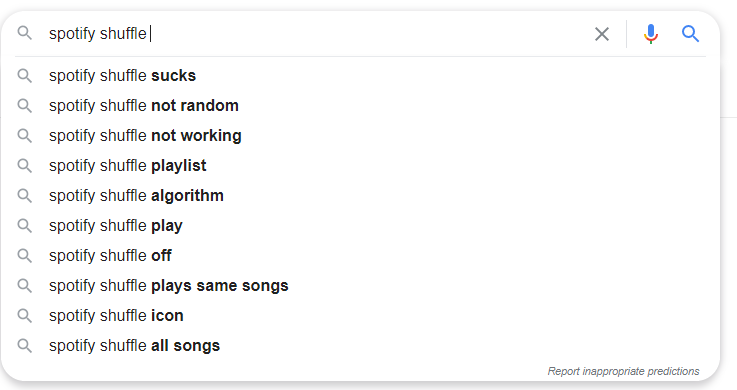This screenshot has width=737, height=390.
Task: Choose 'spotify shuffle not working' suggestion
Action: pos(361,136)
